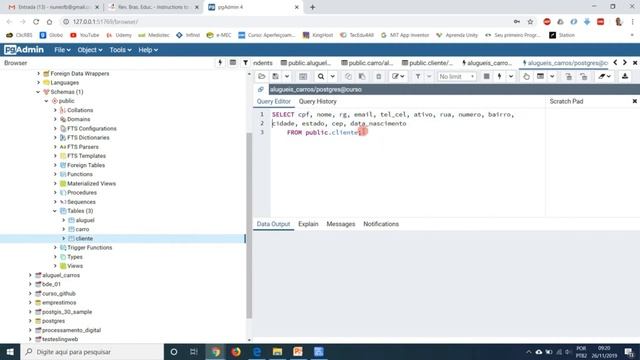Select the Sequences tree item
Viewport: 640px width, 360px height.
81,202
